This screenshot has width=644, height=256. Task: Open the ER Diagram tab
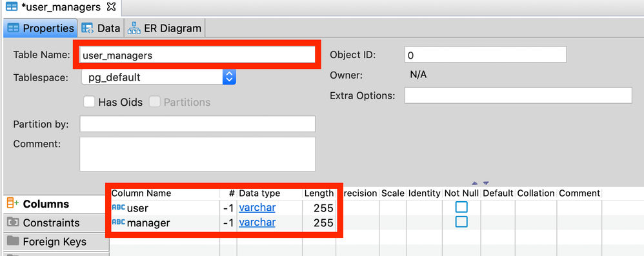tap(165, 28)
